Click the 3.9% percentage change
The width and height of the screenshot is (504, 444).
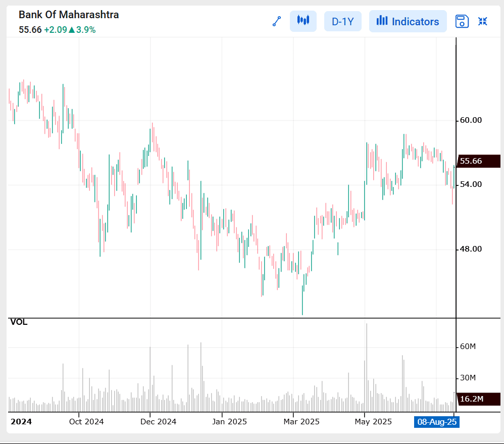86,30
